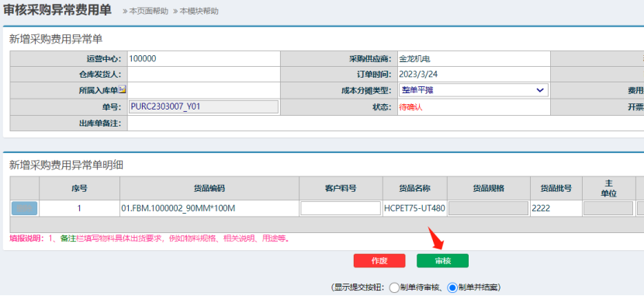Click the disabled blue delete button in row 1

point(24,208)
